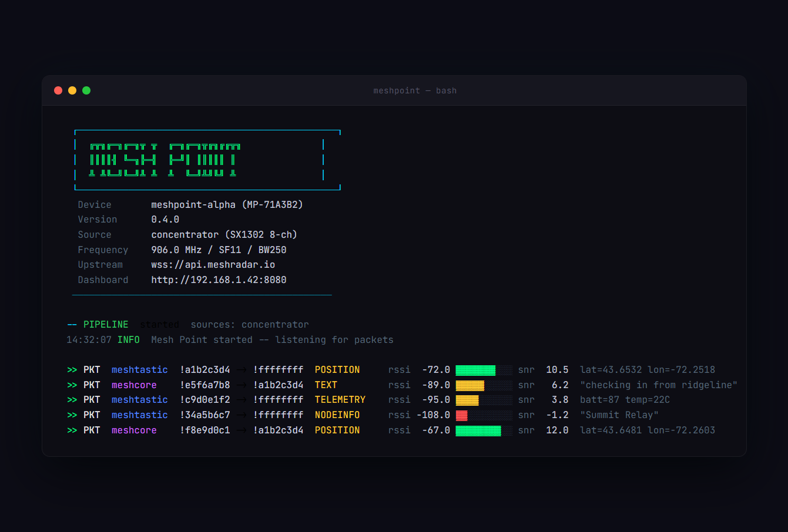Click the "TELEMETRY" packet type
The width and height of the screenshot is (788, 532).
(340, 400)
